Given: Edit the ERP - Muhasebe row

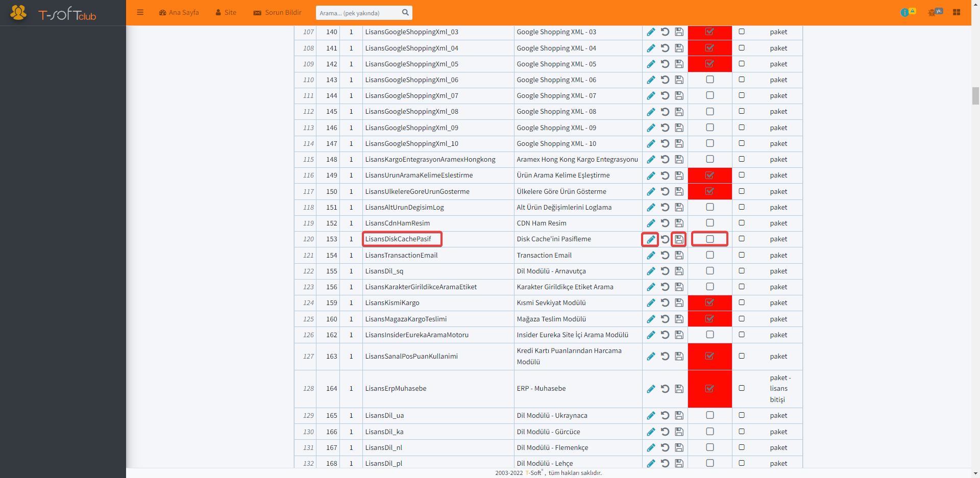Looking at the screenshot, I should pyautogui.click(x=651, y=389).
